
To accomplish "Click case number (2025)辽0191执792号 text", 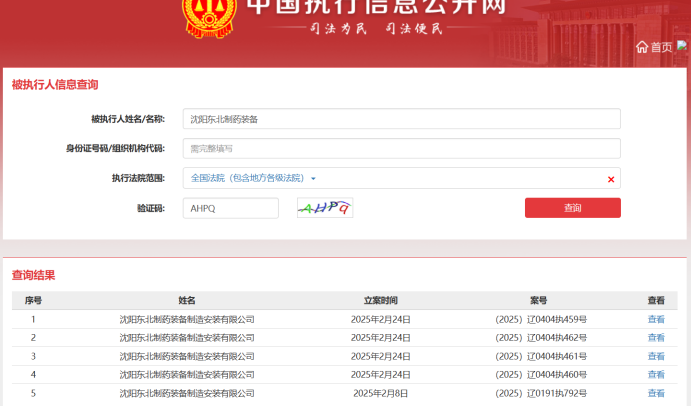I will (541, 393).
